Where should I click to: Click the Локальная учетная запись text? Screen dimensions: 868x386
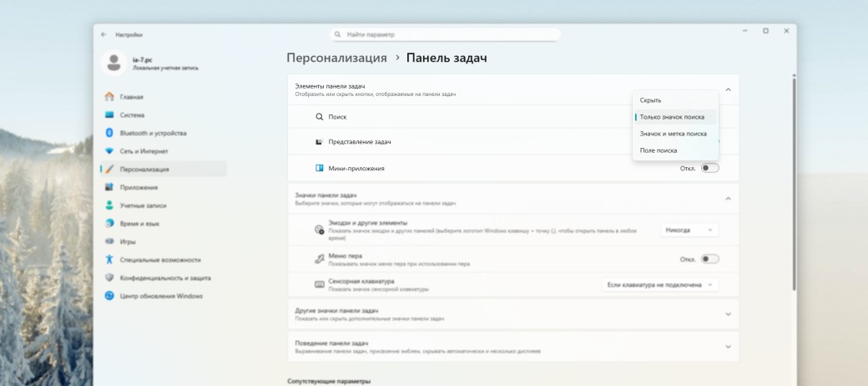tap(165, 69)
